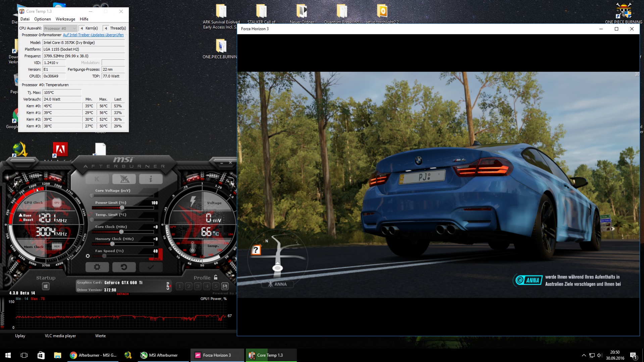The height and width of the screenshot is (362, 644).
Task: Click the Frequenz value field
Action: [x=84, y=56]
